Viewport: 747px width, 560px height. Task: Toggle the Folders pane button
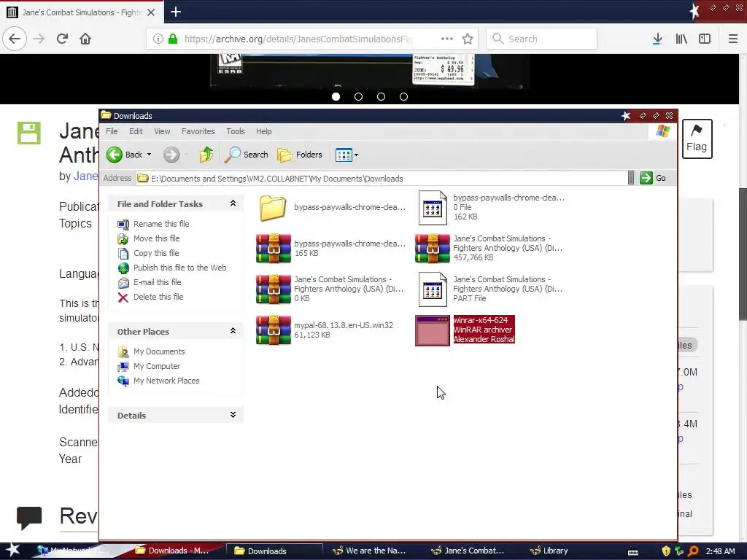[x=300, y=155]
